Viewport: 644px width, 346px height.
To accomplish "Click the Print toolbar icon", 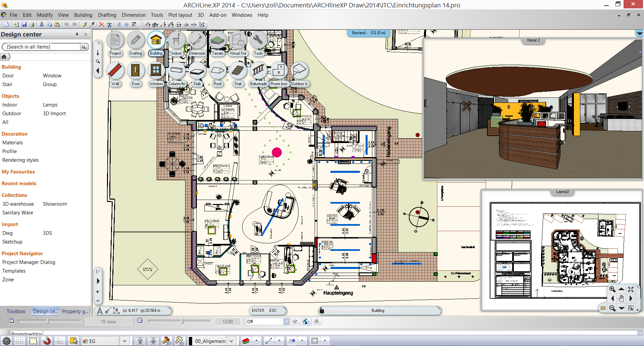I will pyautogui.click(x=32, y=24).
